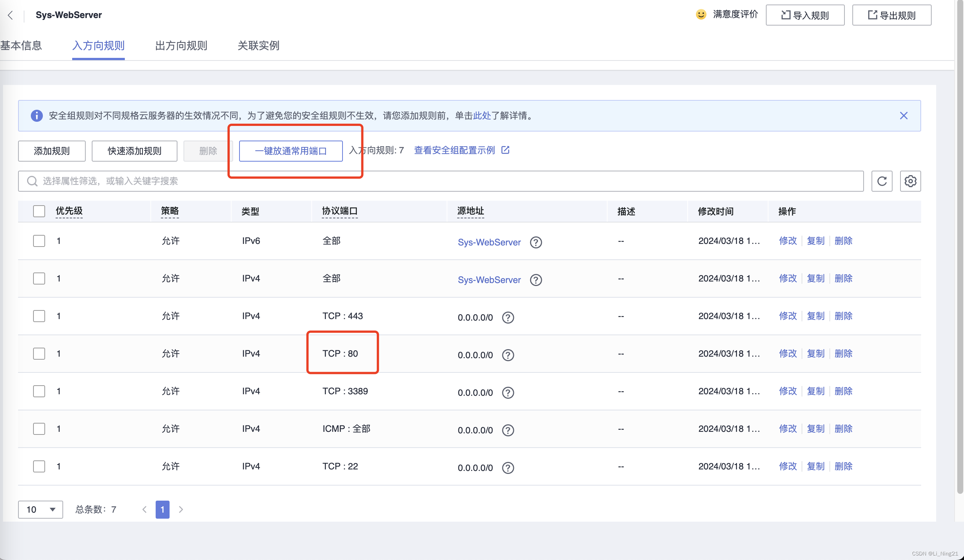
Task: Switch to the 出方向规则 tab
Action: tap(181, 45)
